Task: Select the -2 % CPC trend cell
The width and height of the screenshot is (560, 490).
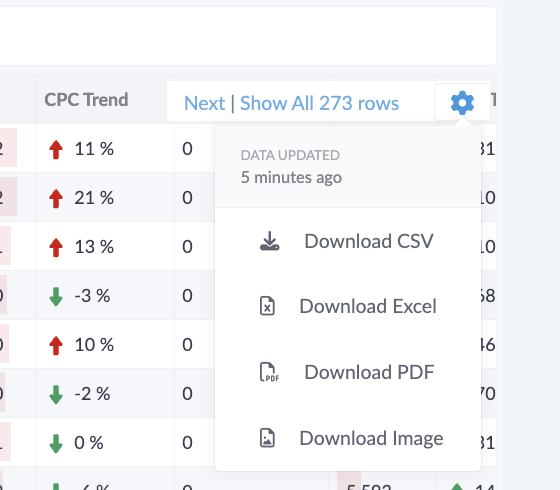Action: point(105,393)
